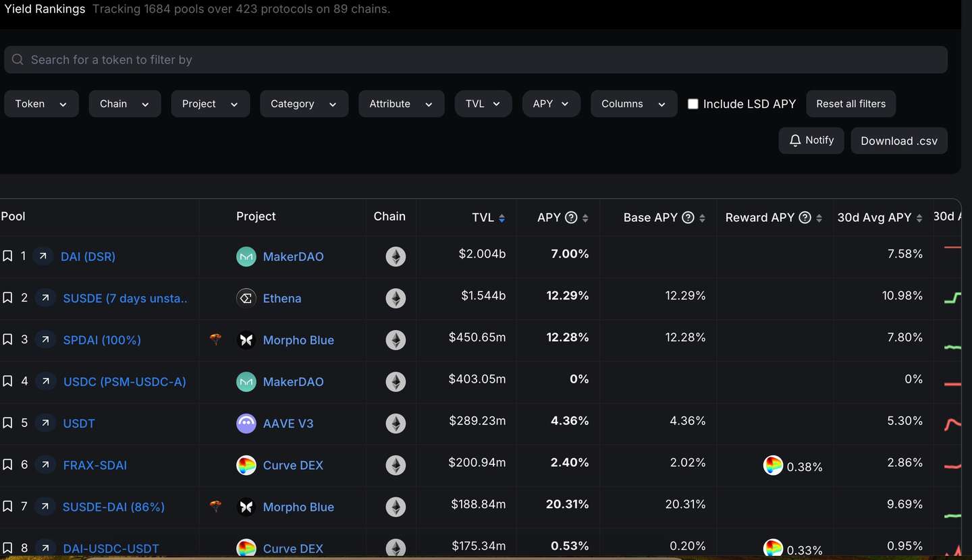Open the Token filter dropdown
Image resolution: width=972 pixels, height=560 pixels.
click(x=41, y=104)
